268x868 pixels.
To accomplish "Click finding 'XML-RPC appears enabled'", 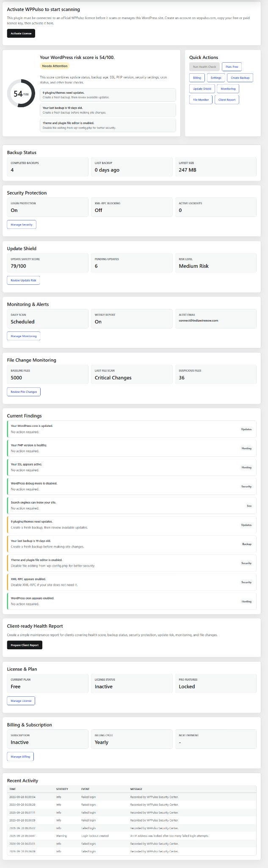I will coord(132,582).
